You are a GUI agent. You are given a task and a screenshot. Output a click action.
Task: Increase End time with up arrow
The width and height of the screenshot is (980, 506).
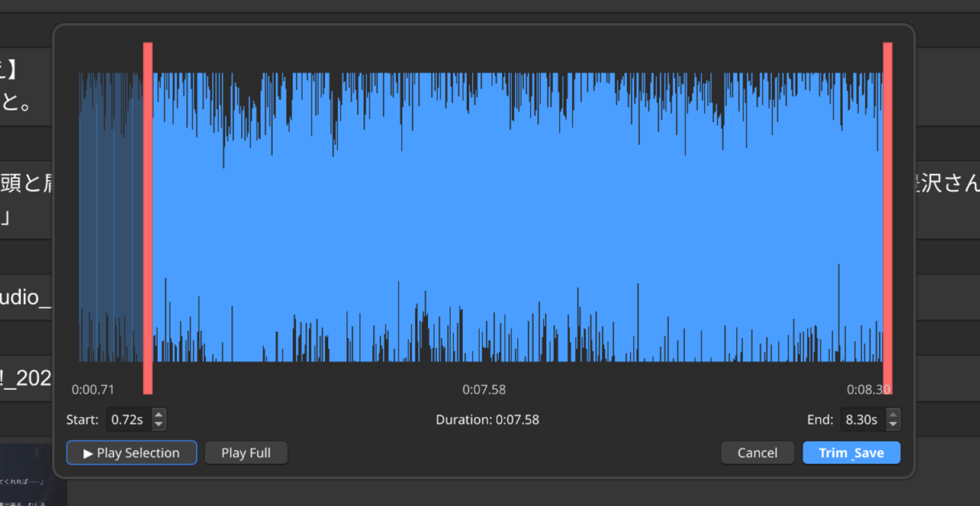click(893, 414)
